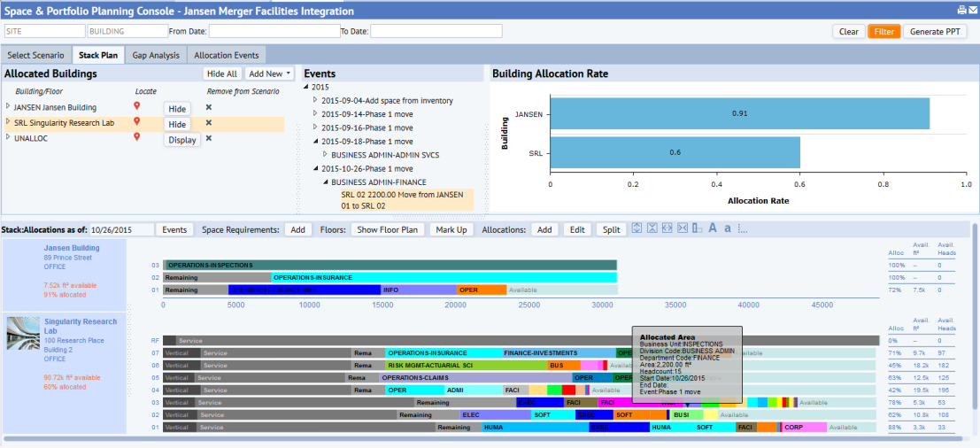The height and width of the screenshot is (448, 980).
Task: Click the Generate PPT button
Action: [935, 31]
